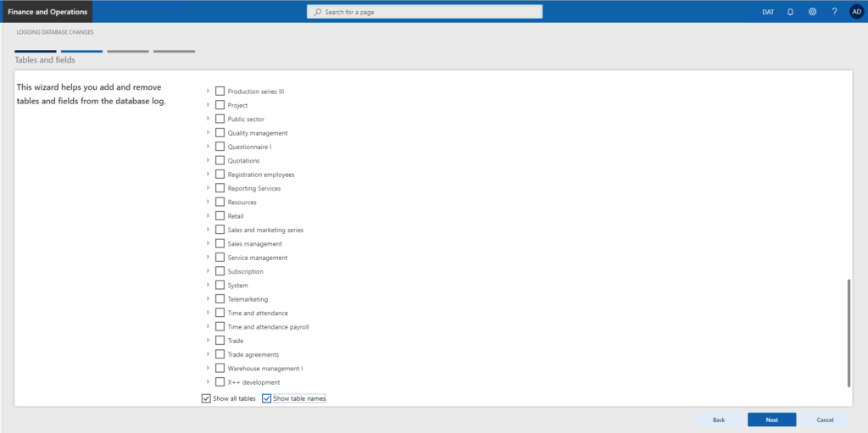Go to first wizard step indicator

click(x=36, y=52)
